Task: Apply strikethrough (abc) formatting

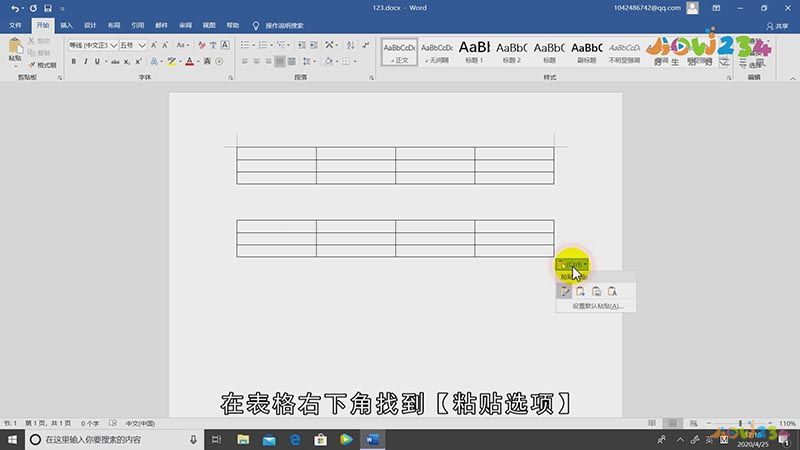Action: tap(115, 62)
